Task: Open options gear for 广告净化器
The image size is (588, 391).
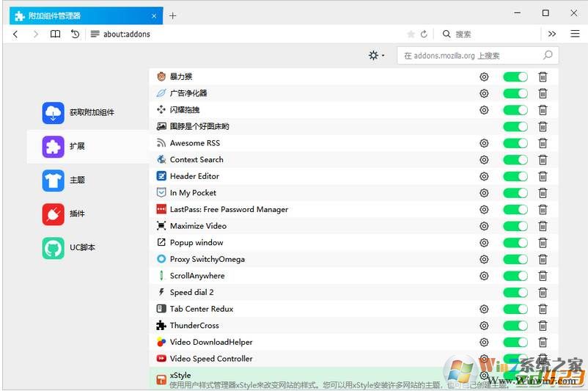Action: pyautogui.click(x=484, y=93)
